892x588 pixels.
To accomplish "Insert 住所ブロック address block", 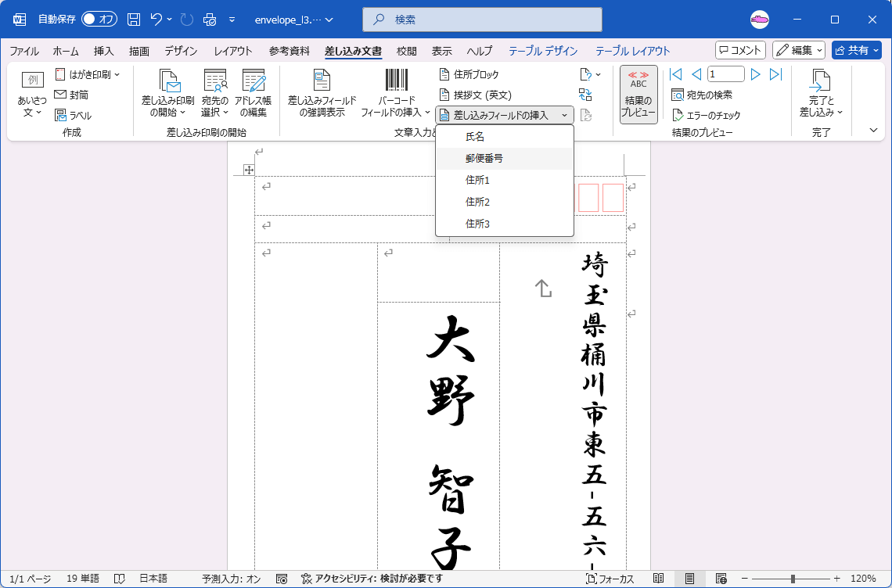I will tap(469, 74).
